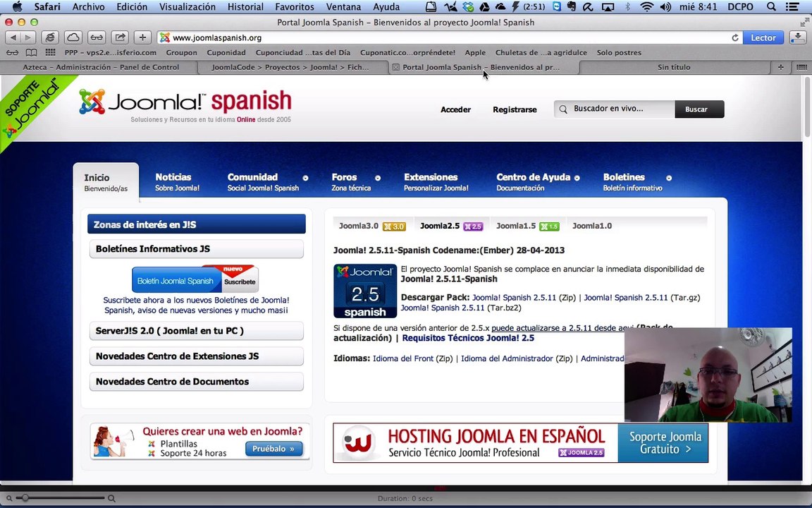Open the Visualización menu
This screenshot has height=508, width=812.
tap(187, 7)
